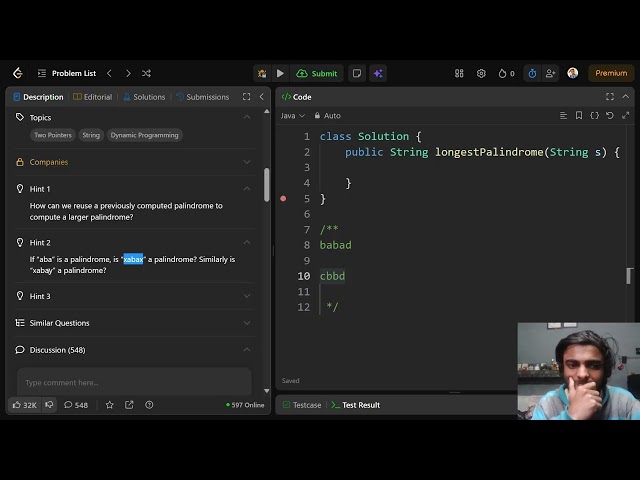Switch to the Description tab
Viewport: 640px width, 480px height.
(38, 97)
